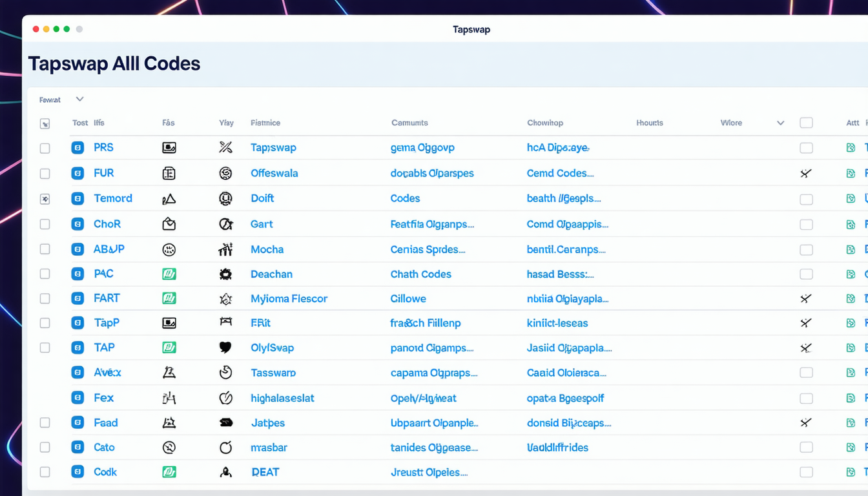Open the Myioma Flescor link

289,299
